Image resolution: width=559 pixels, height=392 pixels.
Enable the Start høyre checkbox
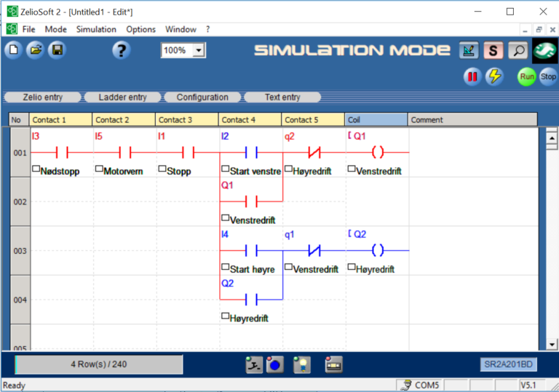click(225, 268)
